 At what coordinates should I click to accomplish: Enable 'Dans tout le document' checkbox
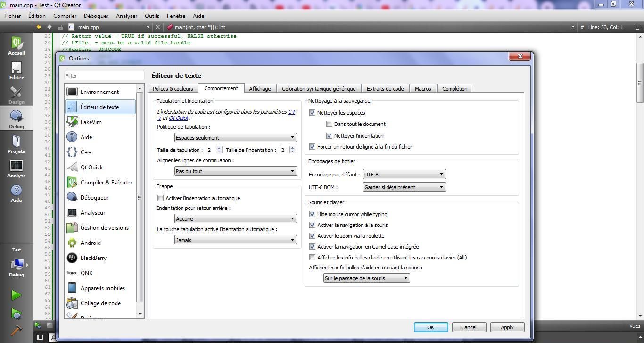330,124
